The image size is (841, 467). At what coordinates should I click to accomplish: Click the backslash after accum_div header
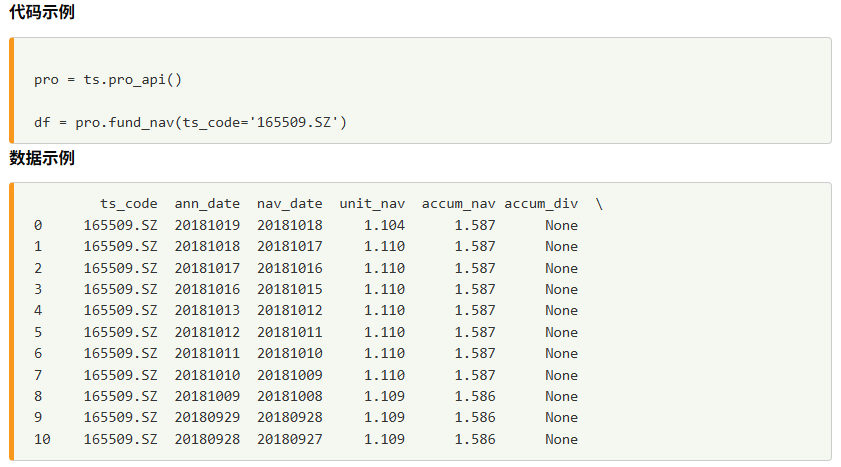coord(599,204)
